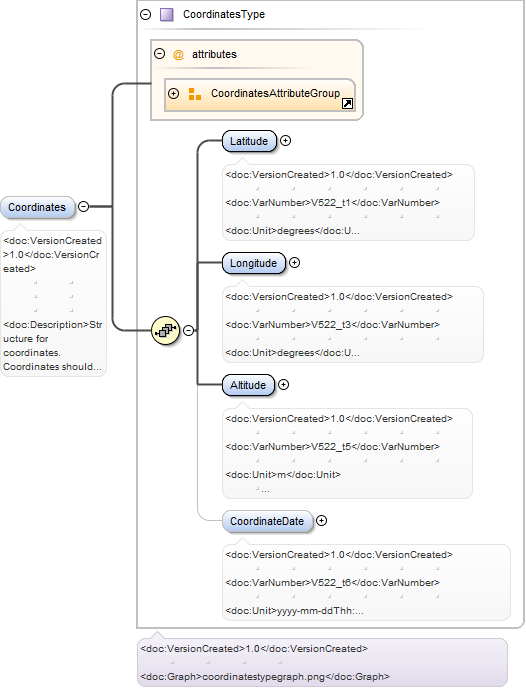Click the VersionCreated annotation under CoordinateDate
This screenshot has height=690, width=526.
(339, 554)
